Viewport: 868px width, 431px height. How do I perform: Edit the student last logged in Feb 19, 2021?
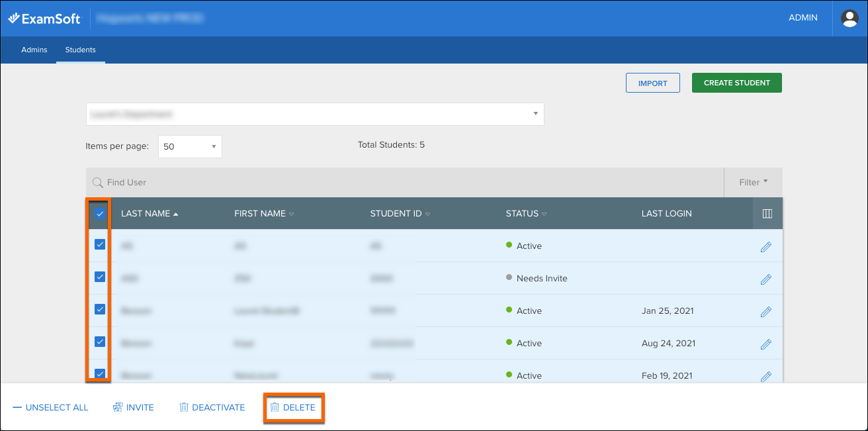[x=766, y=376]
